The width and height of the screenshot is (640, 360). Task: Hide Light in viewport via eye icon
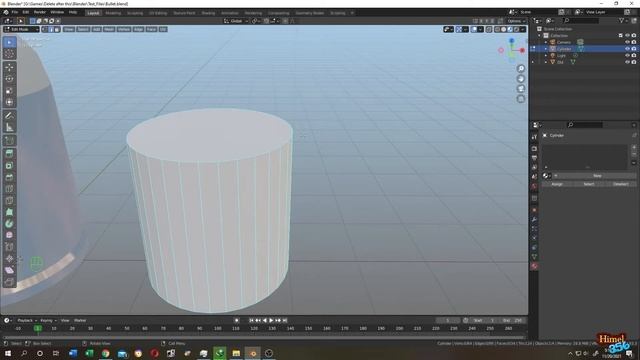coord(627,55)
